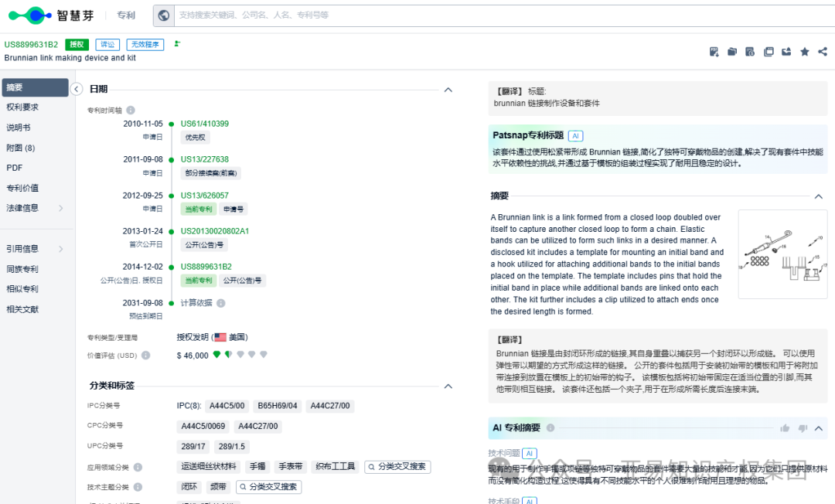Expand the 法律信息 sidebar entry
Viewport: 835px width, 504px height.
35,206
